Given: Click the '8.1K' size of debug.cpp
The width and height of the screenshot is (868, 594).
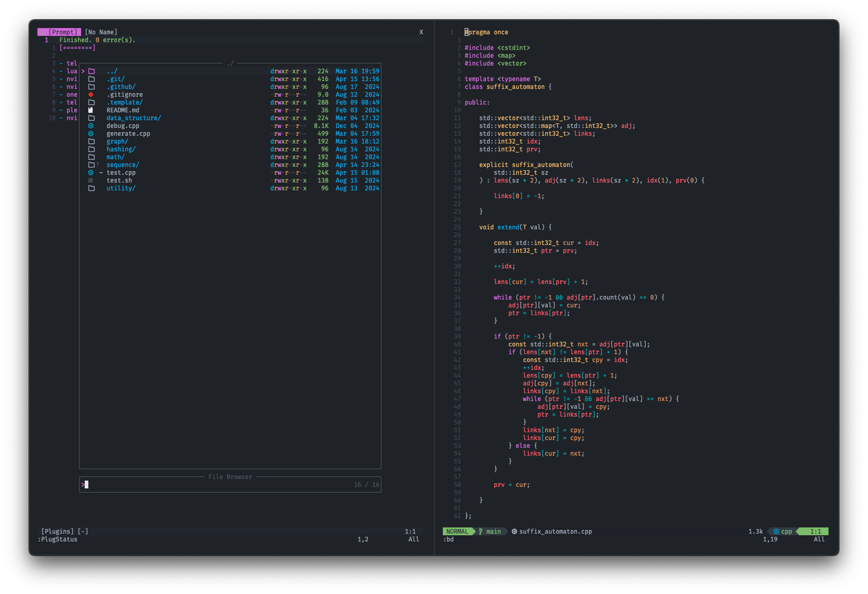Looking at the screenshot, I should tap(321, 126).
